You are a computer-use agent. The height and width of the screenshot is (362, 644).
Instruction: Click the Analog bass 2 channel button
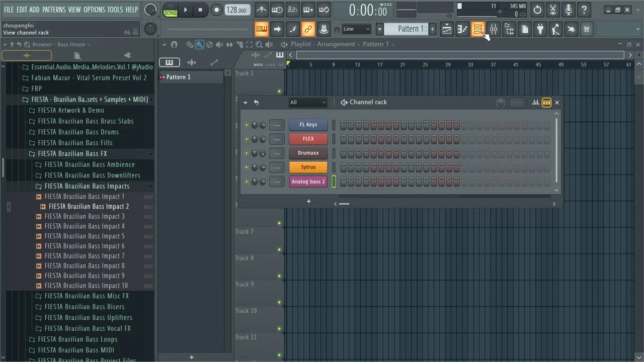point(308,182)
